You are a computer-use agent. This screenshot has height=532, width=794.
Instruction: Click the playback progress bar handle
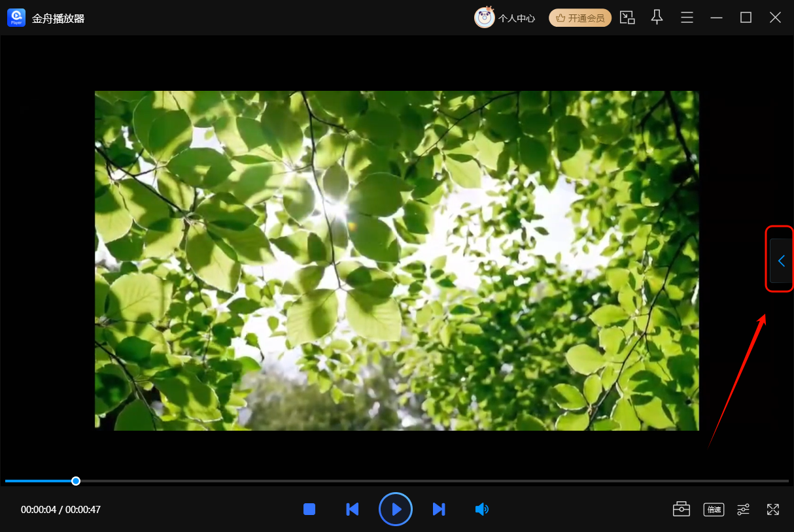[x=76, y=481]
